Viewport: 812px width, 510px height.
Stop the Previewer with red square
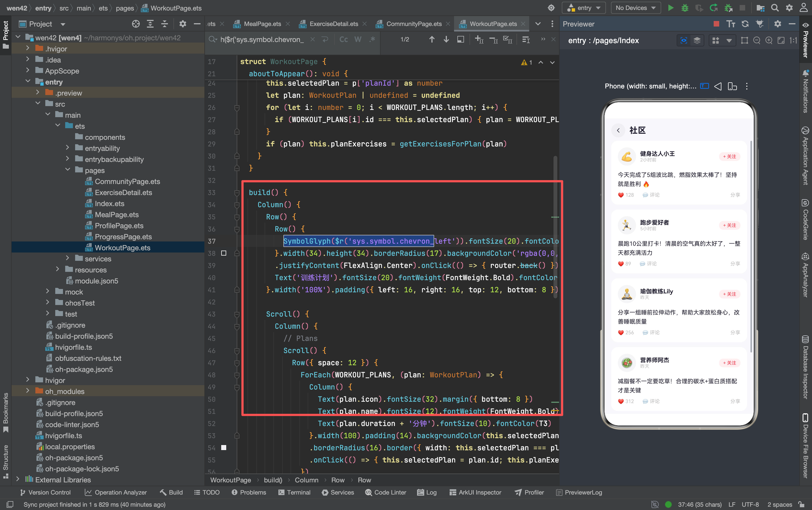pos(716,24)
